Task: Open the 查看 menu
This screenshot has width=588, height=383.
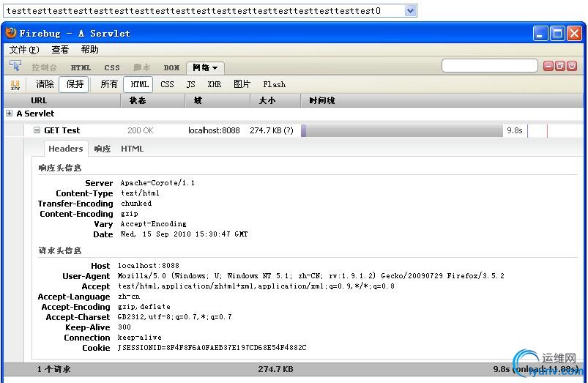Action: pos(60,50)
